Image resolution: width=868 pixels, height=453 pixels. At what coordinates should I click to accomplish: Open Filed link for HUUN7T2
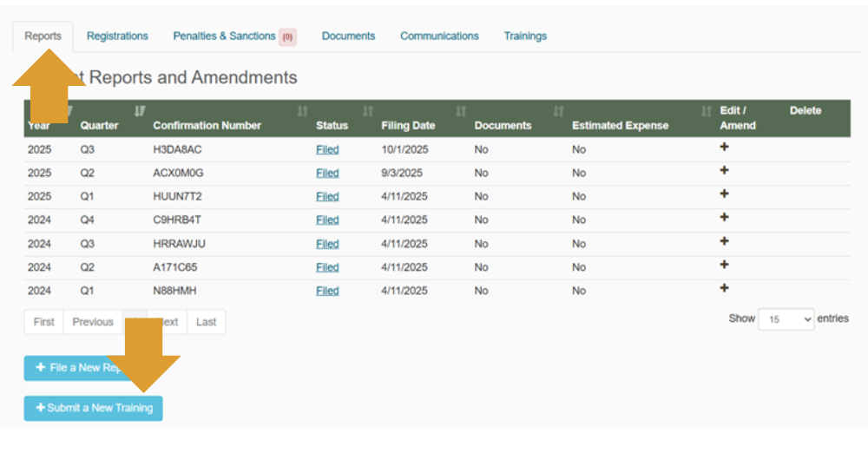[x=327, y=197]
